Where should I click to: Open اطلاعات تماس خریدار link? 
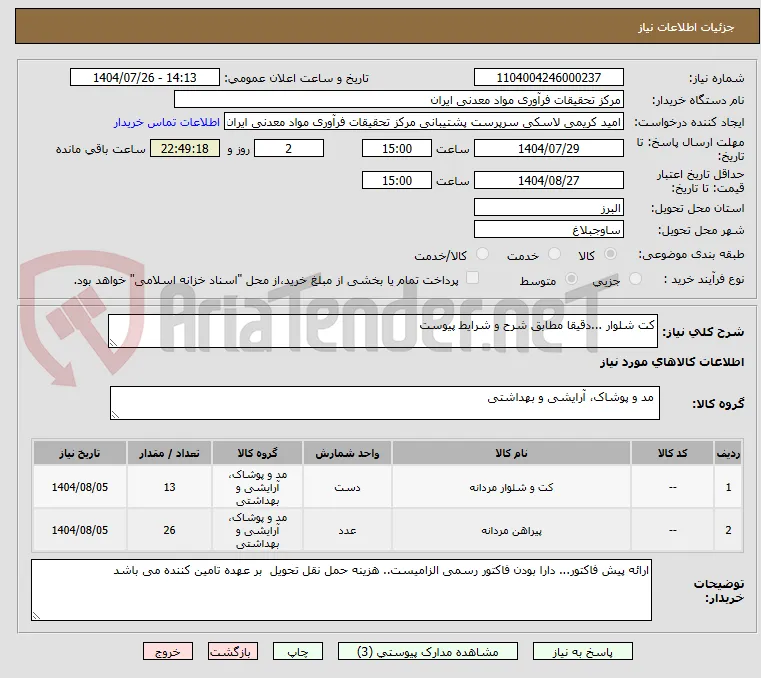(167, 122)
